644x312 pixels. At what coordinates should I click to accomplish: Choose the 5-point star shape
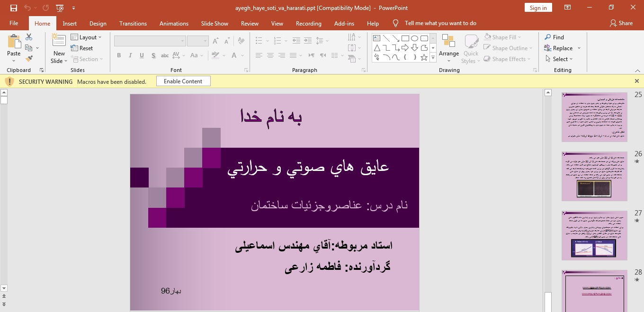tap(424, 57)
